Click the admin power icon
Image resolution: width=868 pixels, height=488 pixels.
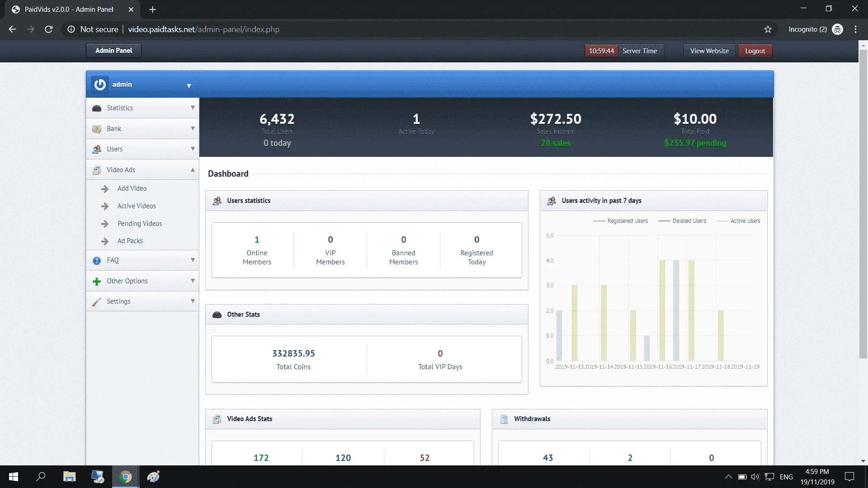pyautogui.click(x=100, y=84)
